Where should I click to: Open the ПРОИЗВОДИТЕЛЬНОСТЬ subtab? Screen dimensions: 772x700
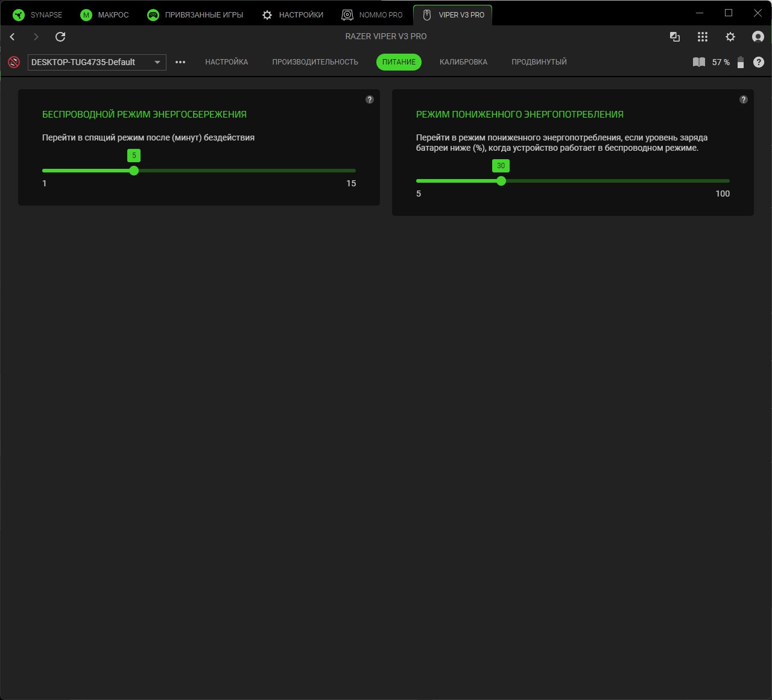[x=315, y=62]
